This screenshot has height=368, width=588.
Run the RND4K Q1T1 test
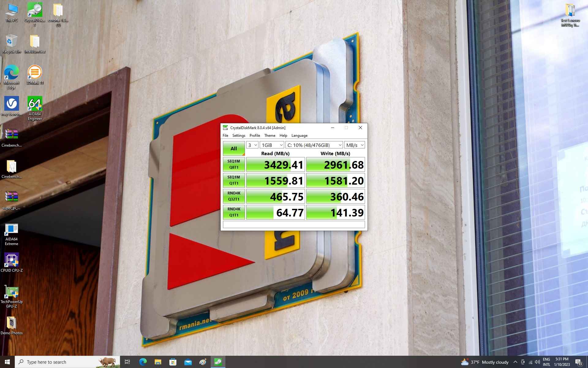click(234, 212)
